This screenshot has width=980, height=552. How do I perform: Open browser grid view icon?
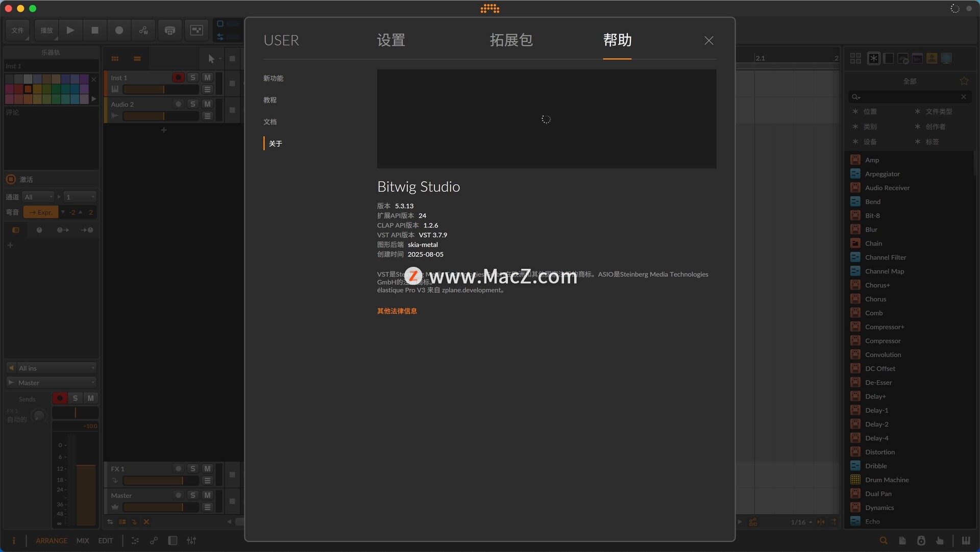(x=855, y=58)
